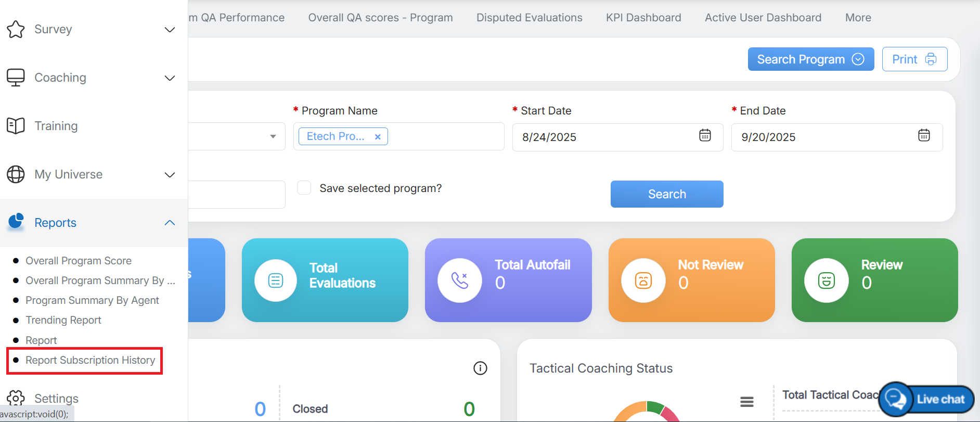980x422 pixels.
Task: Click the Total Autofail phone icon
Action: [459, 280]
